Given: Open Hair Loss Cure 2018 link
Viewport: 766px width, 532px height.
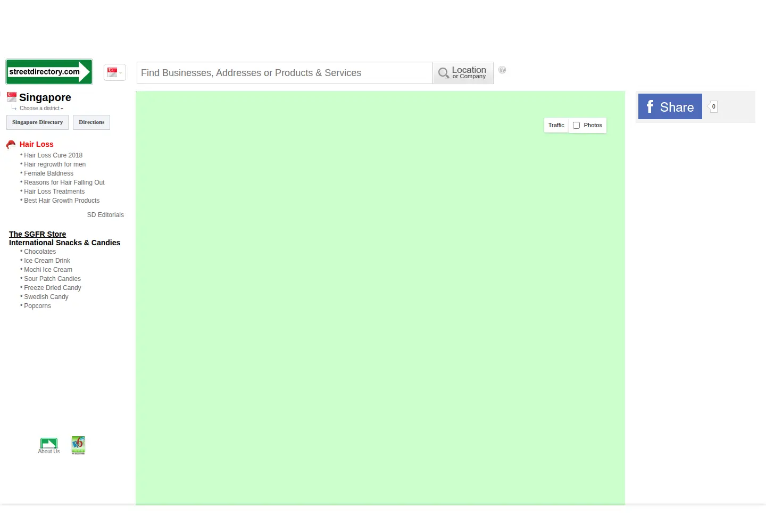Looking at the screenshot, I should coord(53,155).
